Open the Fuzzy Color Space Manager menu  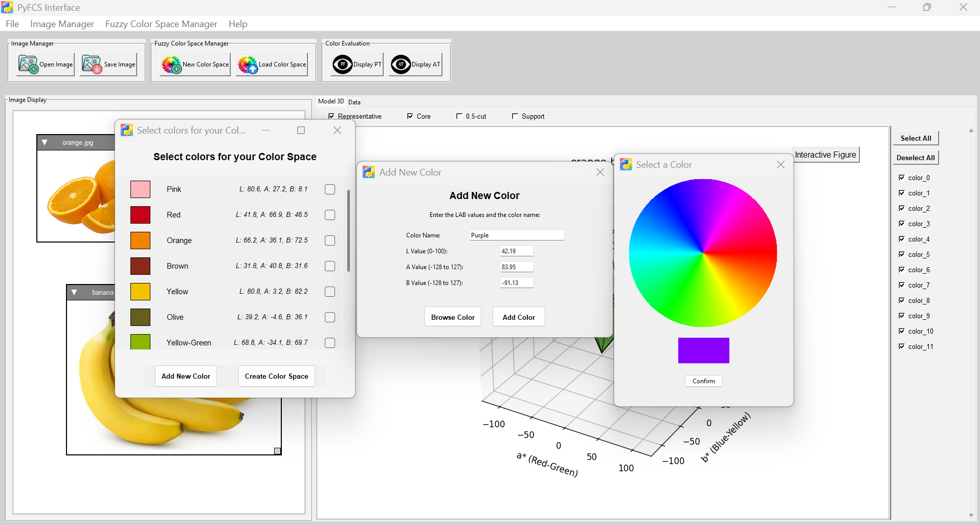[x=161, y=24]
